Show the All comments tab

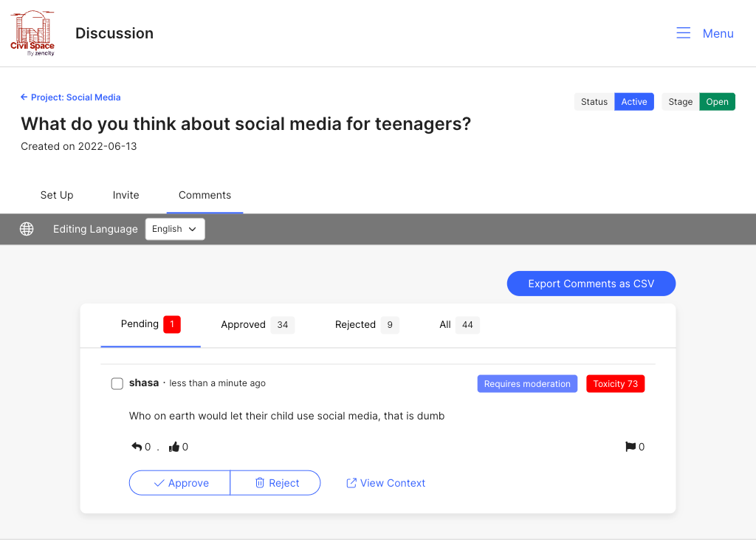[459, 325]
